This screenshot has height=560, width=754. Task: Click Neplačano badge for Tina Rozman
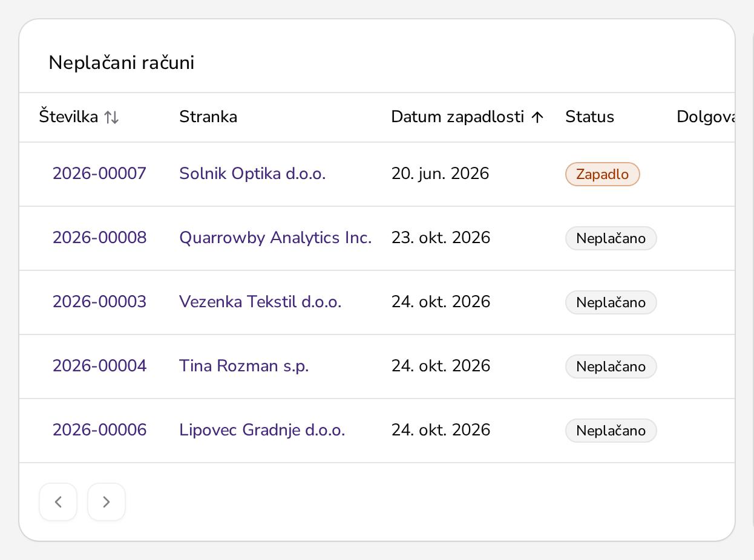[x=611, y=366]
